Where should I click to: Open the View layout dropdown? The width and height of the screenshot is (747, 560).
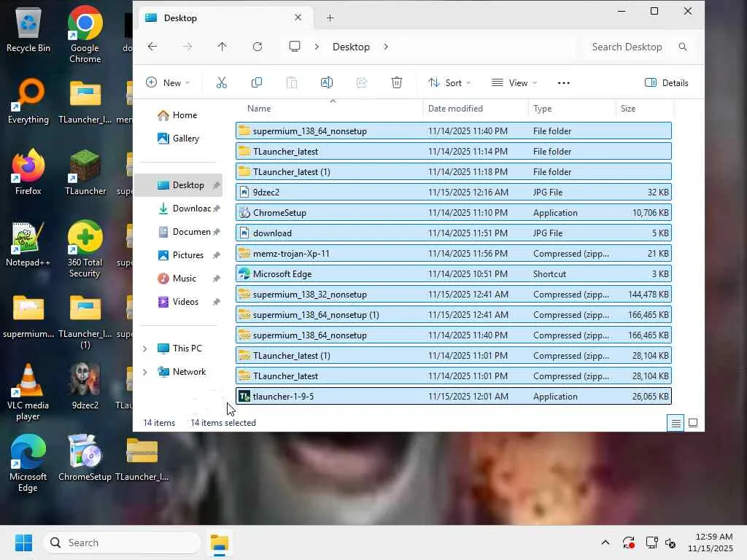[514, 83]
